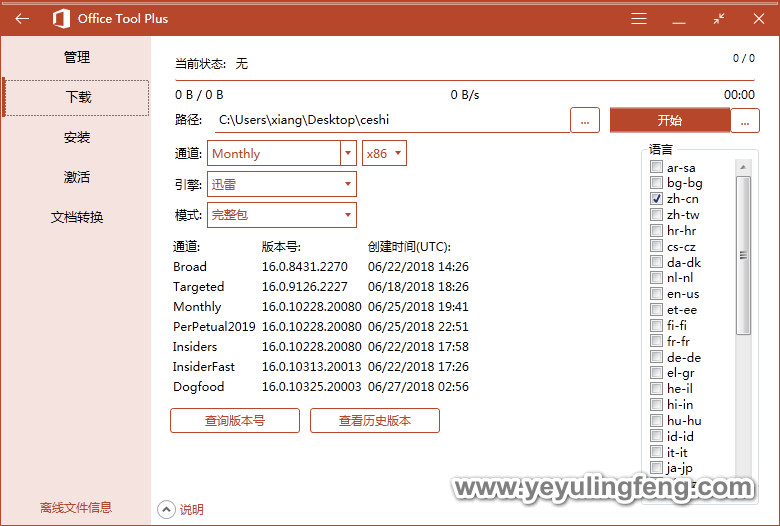Check the da-dk language box
Viewport: 780px width, 526px height.
(x=656, y=262)
